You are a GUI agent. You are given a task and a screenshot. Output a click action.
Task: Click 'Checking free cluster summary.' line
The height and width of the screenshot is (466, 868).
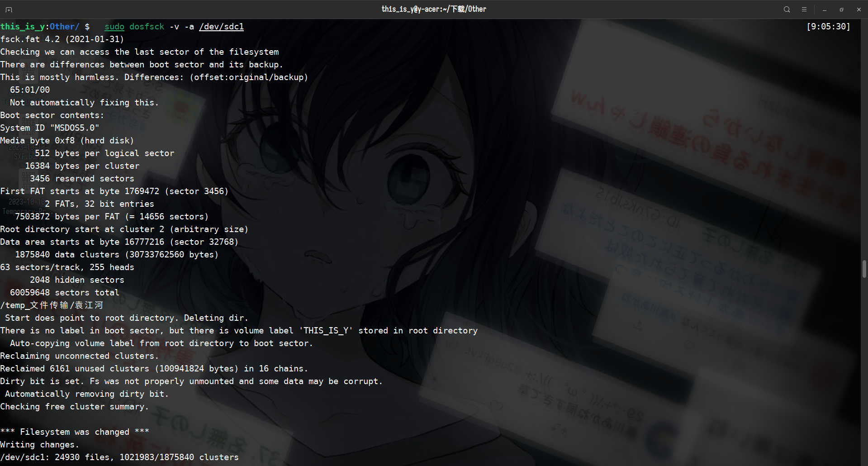(x=75, y=407)
